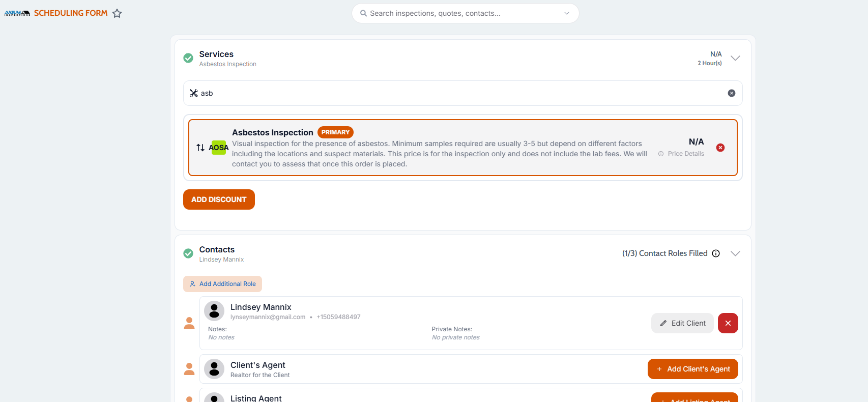Screen dimensions: 868x402
Task: Click the company logo in header
Action: point(17,13)
